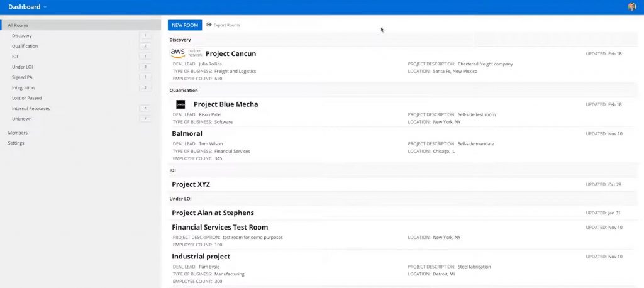Viewport: 644px width, 288px height.
Task: Click the NEW ROOM button
Action: pos(184,25)
